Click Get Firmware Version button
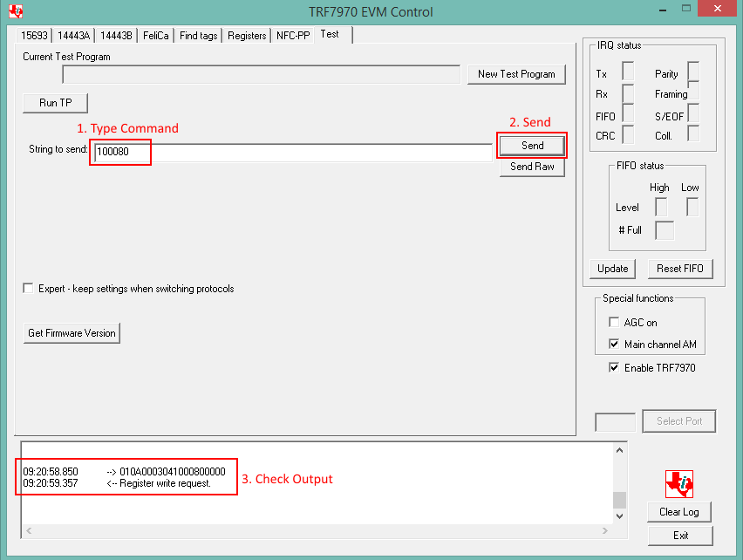This screenshot has height=560, width=743. 72,333
